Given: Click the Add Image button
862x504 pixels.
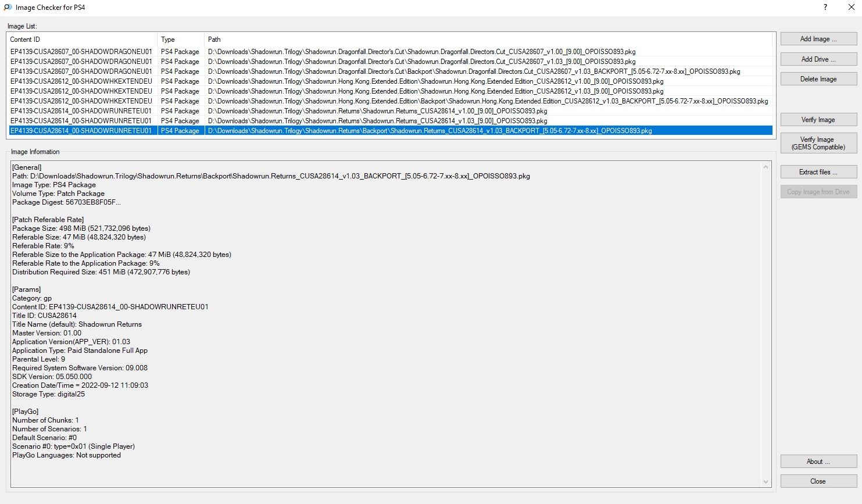Looking at the screenshot, I should (818, 39).
